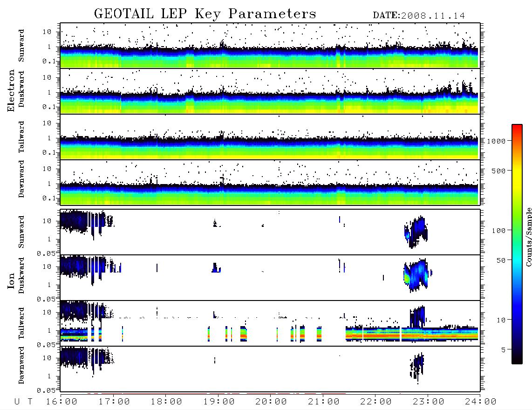Click the Ion Sunward axis label

[x=21, y=232]
